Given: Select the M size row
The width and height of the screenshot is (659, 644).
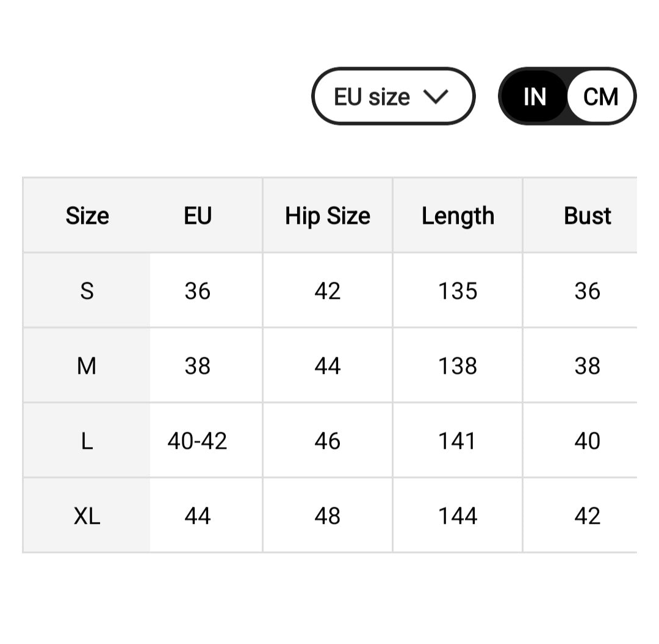Looking at the screenshot, I should (x=87, y=366).
